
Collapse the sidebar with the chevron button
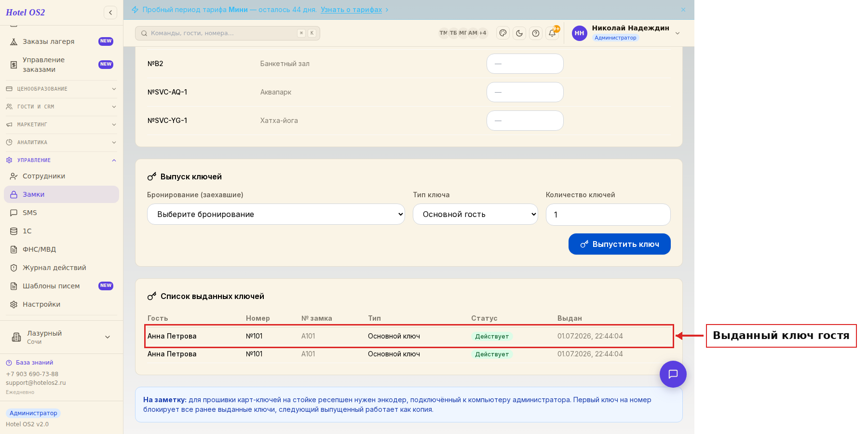110,13
